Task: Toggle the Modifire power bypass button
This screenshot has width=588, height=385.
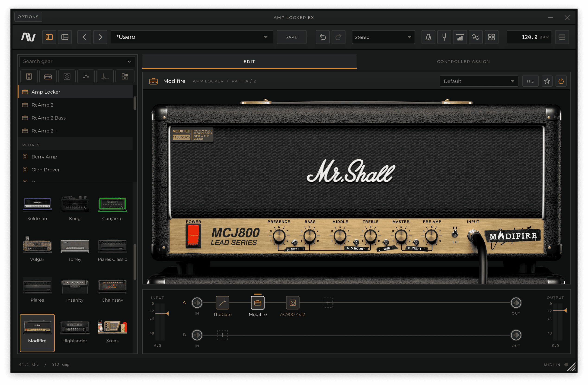Action: (x=561, y=81)
